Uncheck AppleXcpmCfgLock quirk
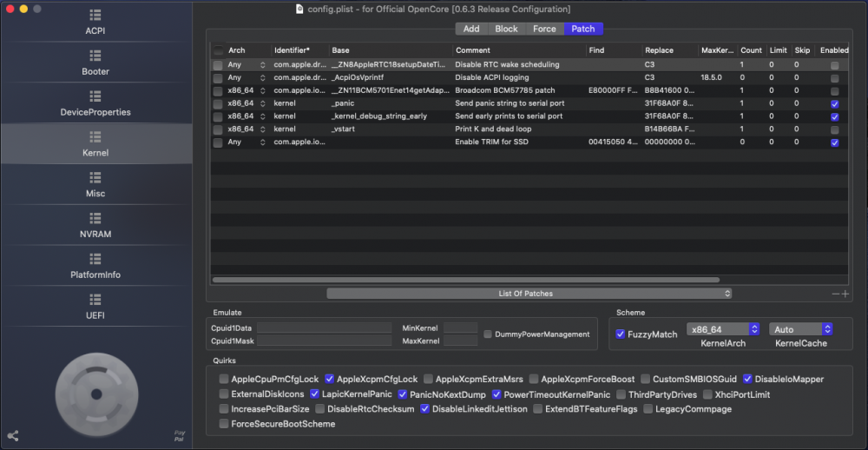The width and height of the screenshot is (868, 450). (x=329, y=379)
